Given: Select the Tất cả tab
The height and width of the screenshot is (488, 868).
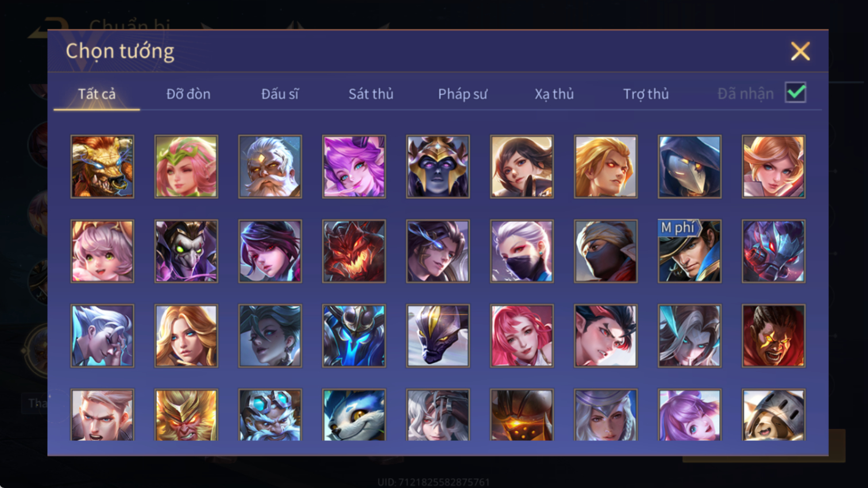Looking at the screenshot, I should [x=97, y=94].
